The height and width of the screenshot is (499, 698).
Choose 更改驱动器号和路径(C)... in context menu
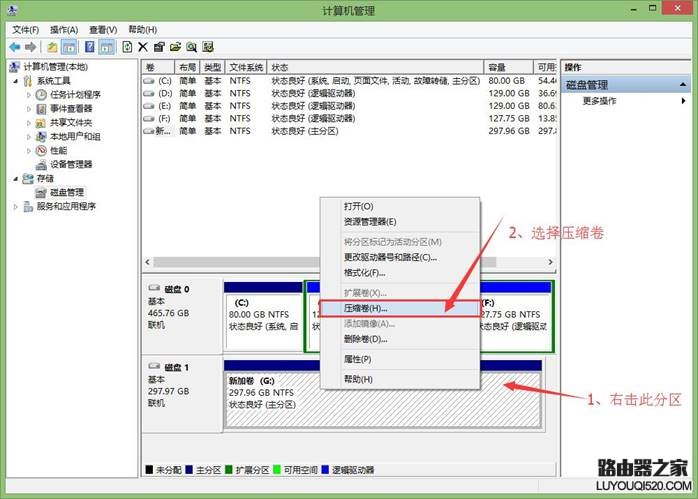[x=400, y=257]
